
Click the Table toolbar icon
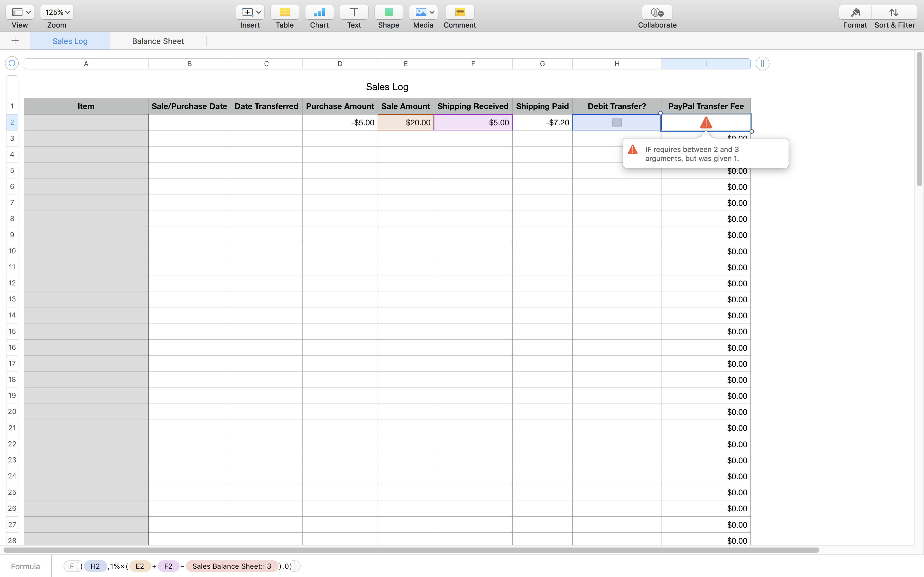[285, 13]
